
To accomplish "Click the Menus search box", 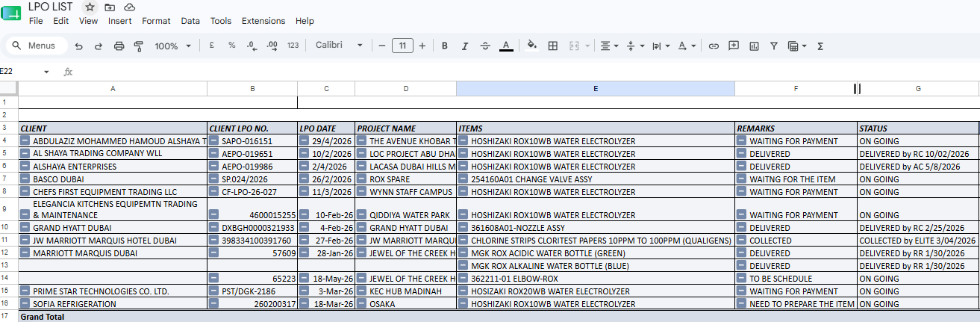I will (35, 46).
